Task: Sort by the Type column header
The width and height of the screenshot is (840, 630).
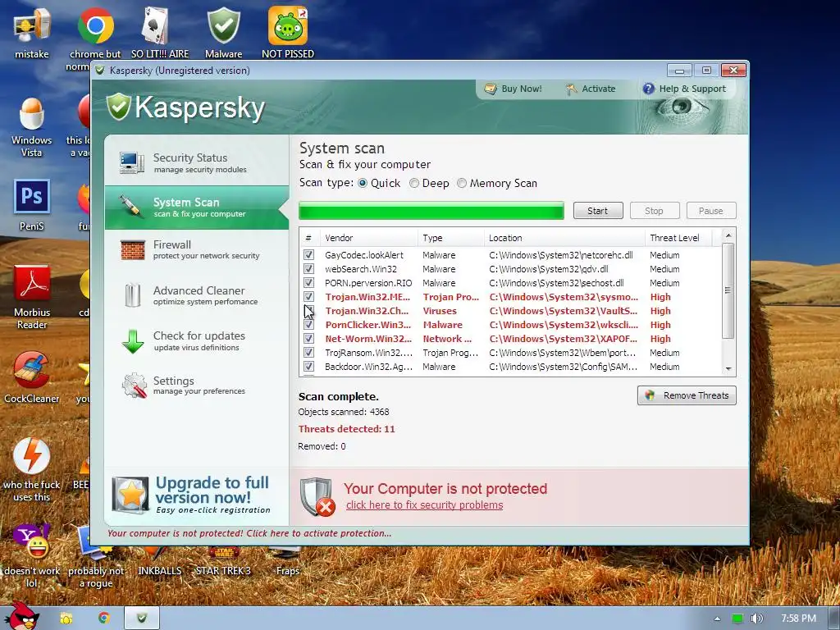Action: [451, 238]
